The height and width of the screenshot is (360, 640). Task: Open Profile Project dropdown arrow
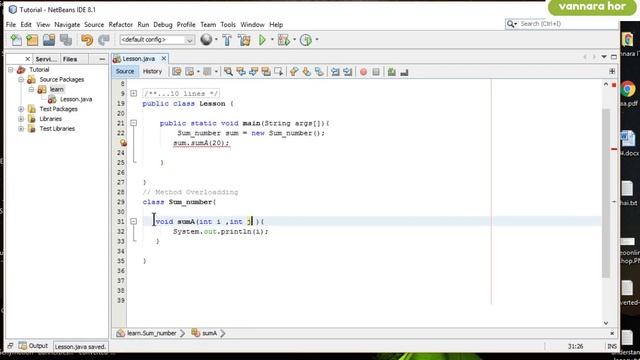pyautogui.click(x=317, y=40)
